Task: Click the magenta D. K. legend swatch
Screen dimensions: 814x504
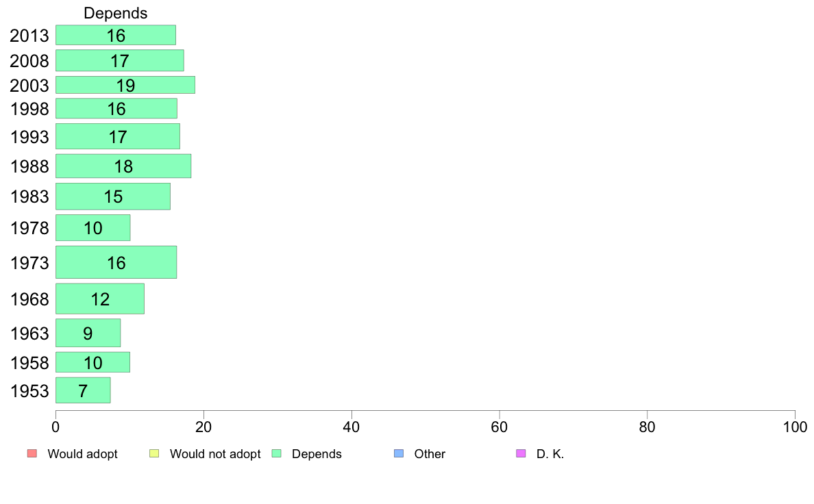Action: point(521,453)
